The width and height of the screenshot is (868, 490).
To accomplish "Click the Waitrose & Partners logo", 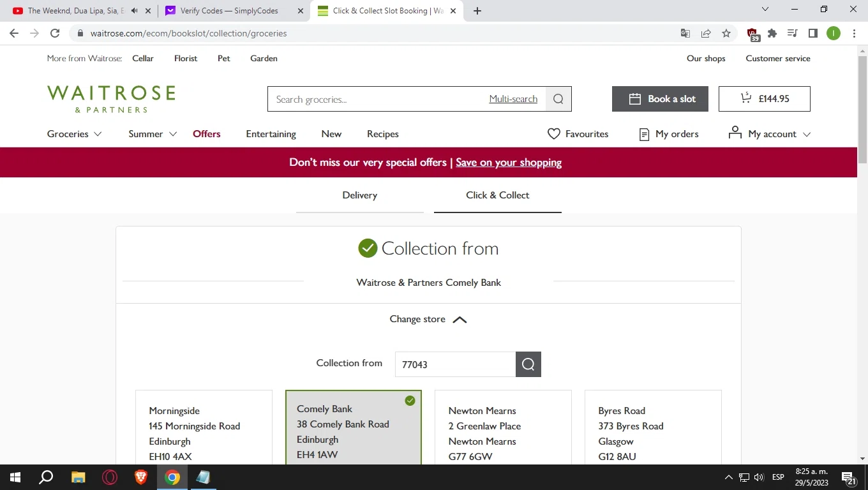I will click(x=111, y=99).
